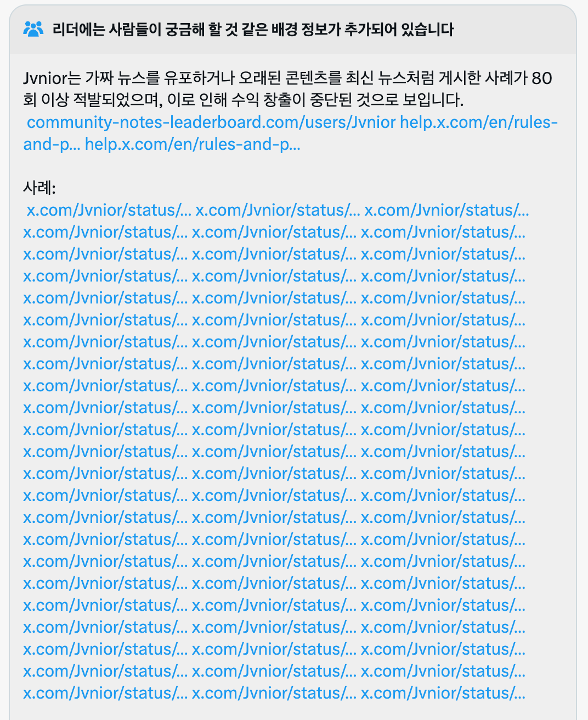Open the second status link in the first row of examples
The image size is (588, 720).
coord(278,210)
